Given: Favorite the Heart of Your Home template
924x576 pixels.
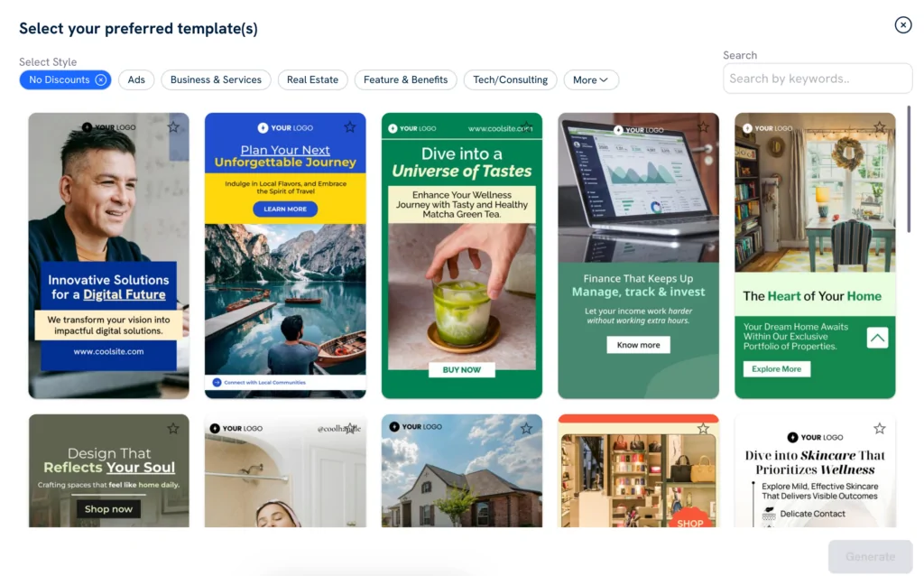Looking at the screenshot, I should tap(879, 126).
